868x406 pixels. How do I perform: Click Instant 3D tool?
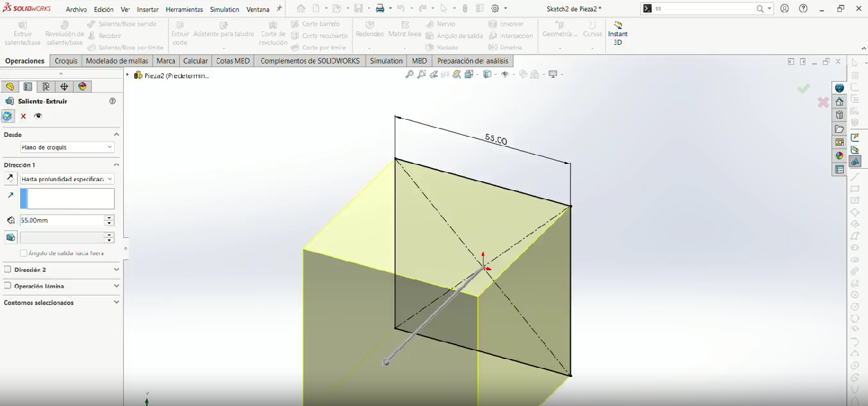tap(618, 33)
